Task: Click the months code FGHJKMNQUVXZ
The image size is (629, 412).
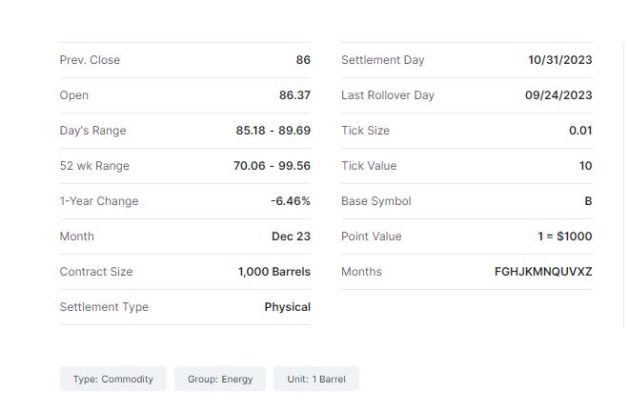Action: tap(543, 272)
